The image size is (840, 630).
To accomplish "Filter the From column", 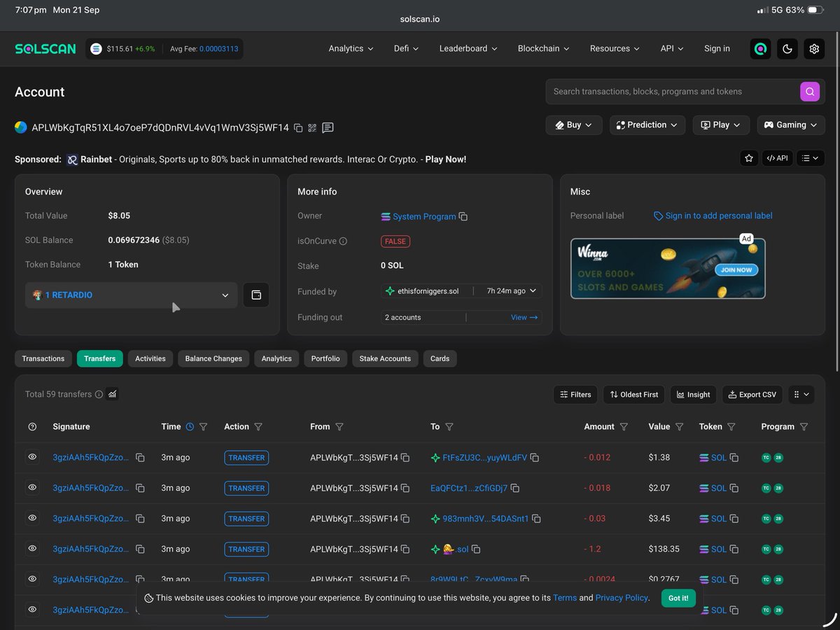I will coord(339,427).
